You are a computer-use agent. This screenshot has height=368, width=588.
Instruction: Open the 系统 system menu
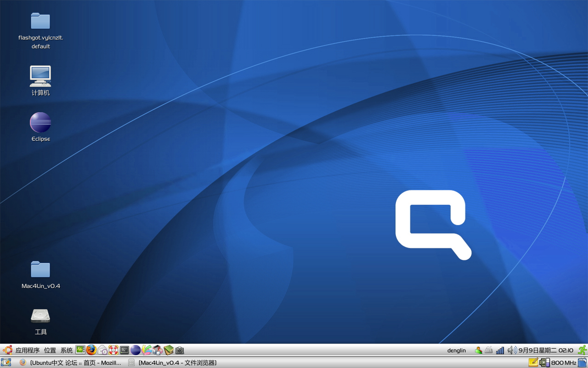(67, 351)
